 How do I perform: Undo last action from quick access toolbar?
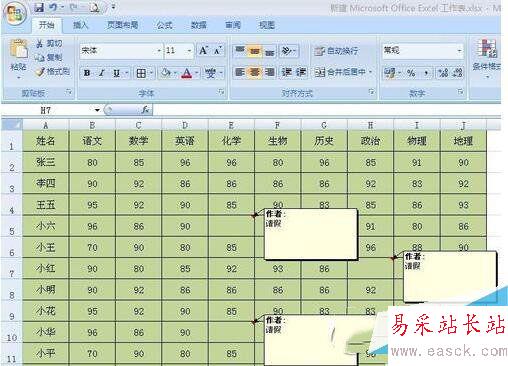[53, 7]
